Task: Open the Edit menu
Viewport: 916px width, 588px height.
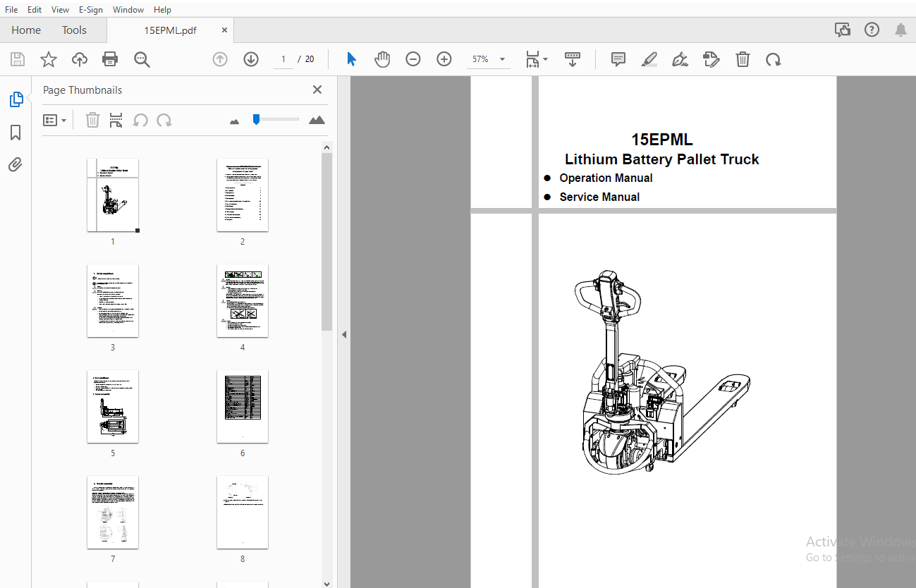Action: click(x=35, y=10)
